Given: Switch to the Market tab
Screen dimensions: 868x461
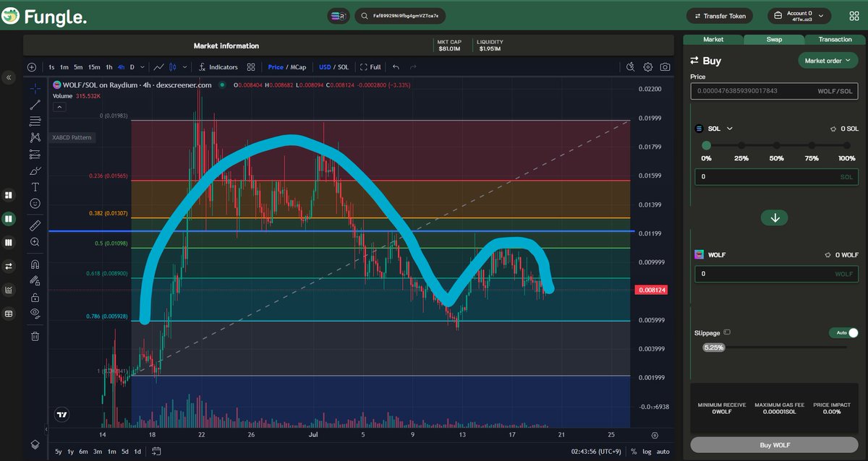Looking at the screenshot, I should pyautogui.click(x=713, y=39).
